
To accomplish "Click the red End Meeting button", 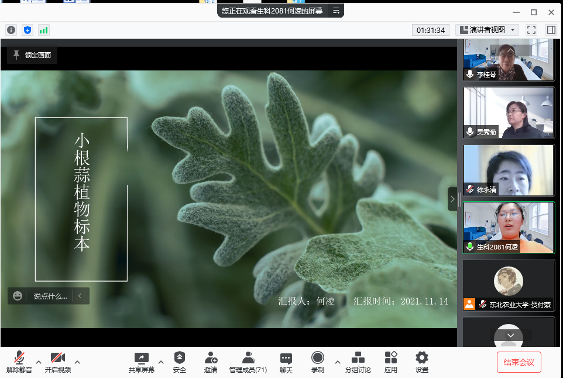I will coord(519,362).
